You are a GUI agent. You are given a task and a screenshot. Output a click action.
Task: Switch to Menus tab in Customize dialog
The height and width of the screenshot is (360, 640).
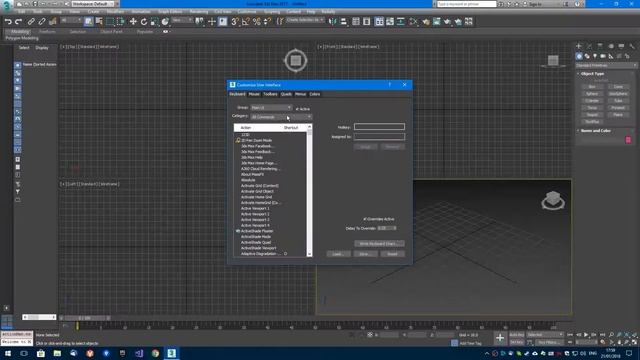point(300,94)
